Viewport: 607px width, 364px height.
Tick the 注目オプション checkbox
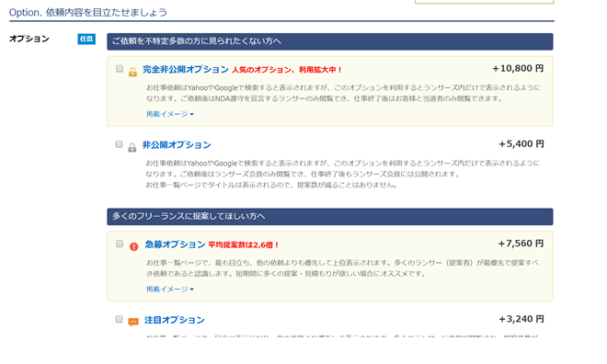pos(120,319)
